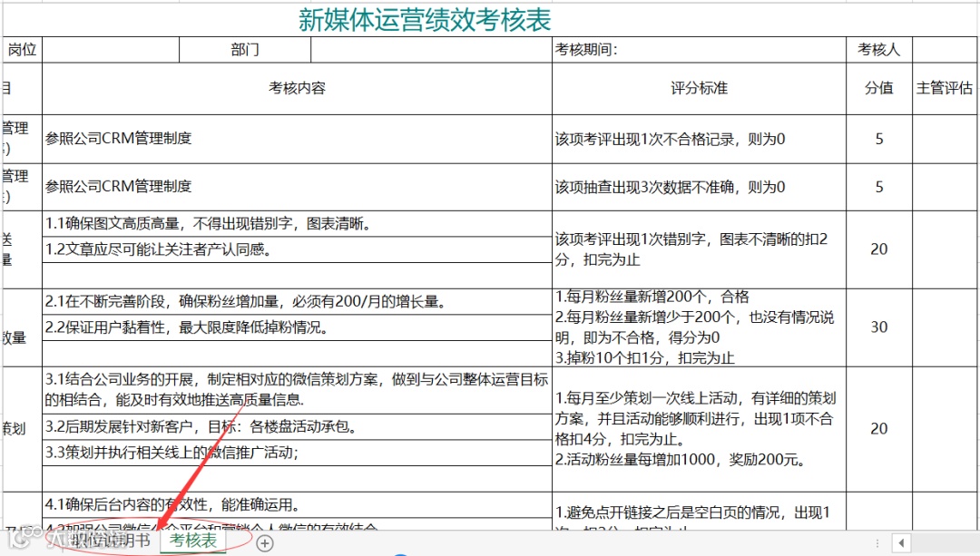Select cell 3.1结合公司业务的开展

[297, 390]
